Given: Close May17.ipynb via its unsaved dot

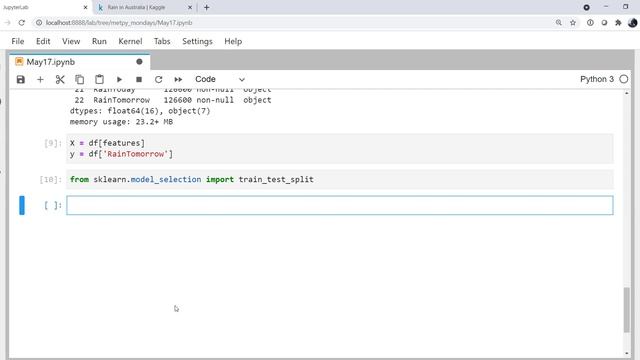Looking at the screenshot, I should pos(139,62).
